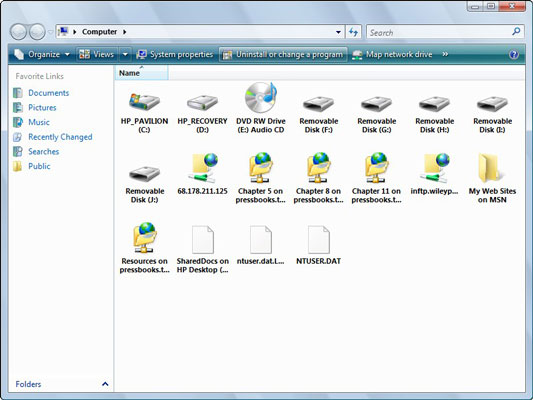Open the Public favorite link

pyautogui.click(x=39, y=166)
